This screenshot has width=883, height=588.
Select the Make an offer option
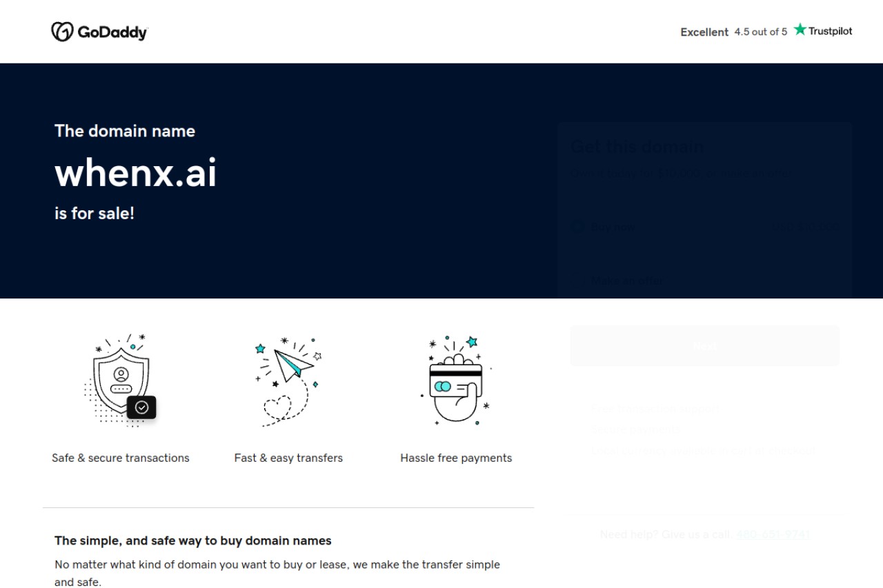pos(626,281)
